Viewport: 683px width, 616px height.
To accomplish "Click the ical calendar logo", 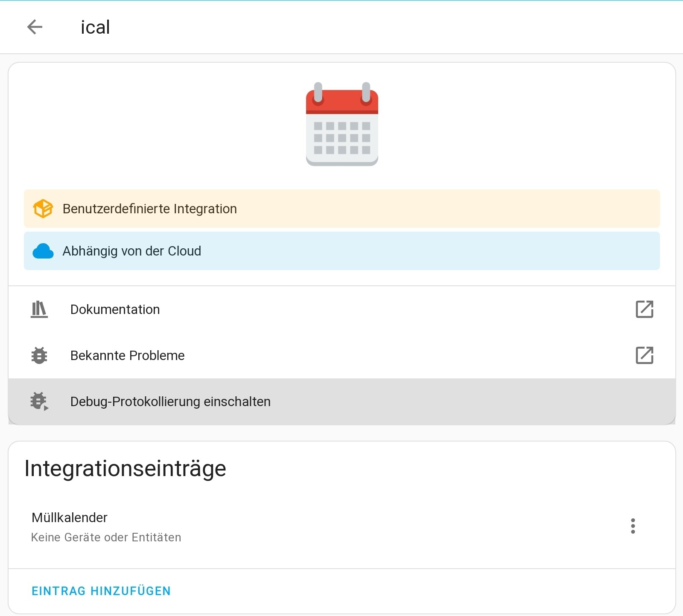I will click(x=342, y=124).
